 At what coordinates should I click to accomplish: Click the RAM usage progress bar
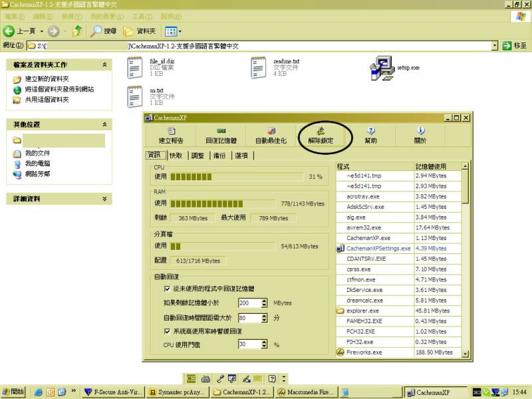[223, 203]
